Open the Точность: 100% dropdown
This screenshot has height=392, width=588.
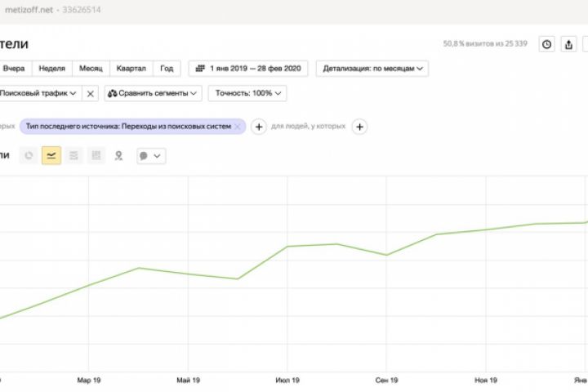tap(247, 93)
